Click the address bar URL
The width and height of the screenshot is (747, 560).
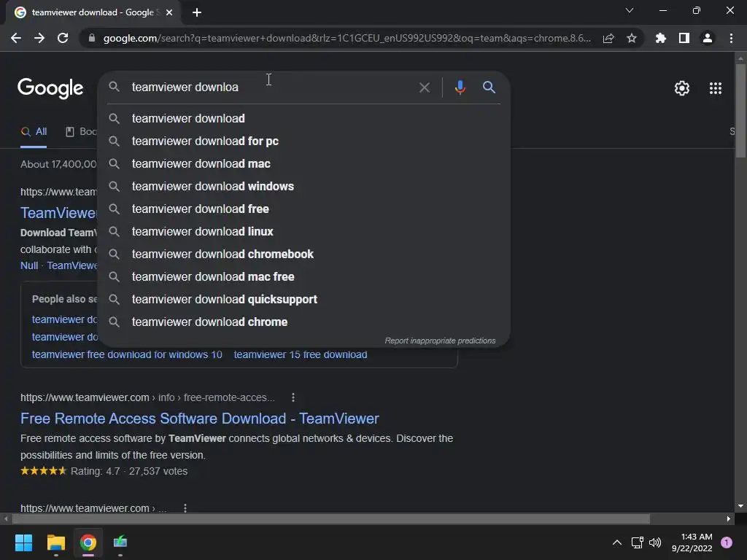(x=347, y=38)
